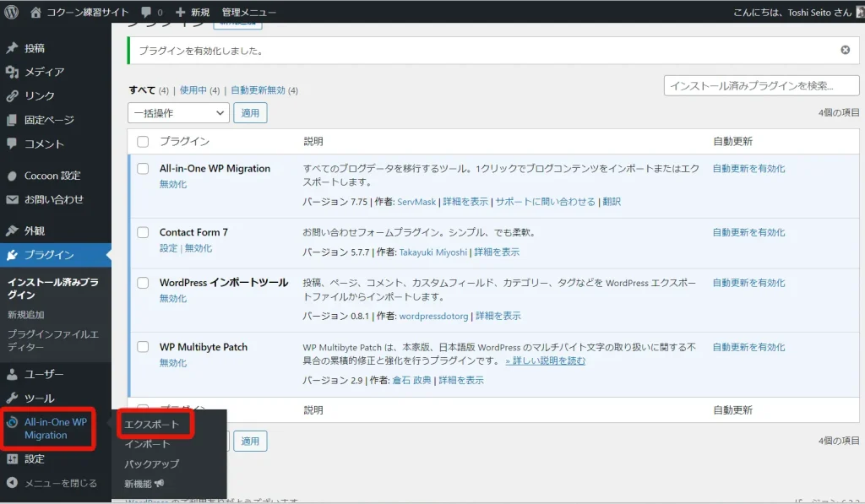Open サポートに問い合わせる link

pos(545,202)
